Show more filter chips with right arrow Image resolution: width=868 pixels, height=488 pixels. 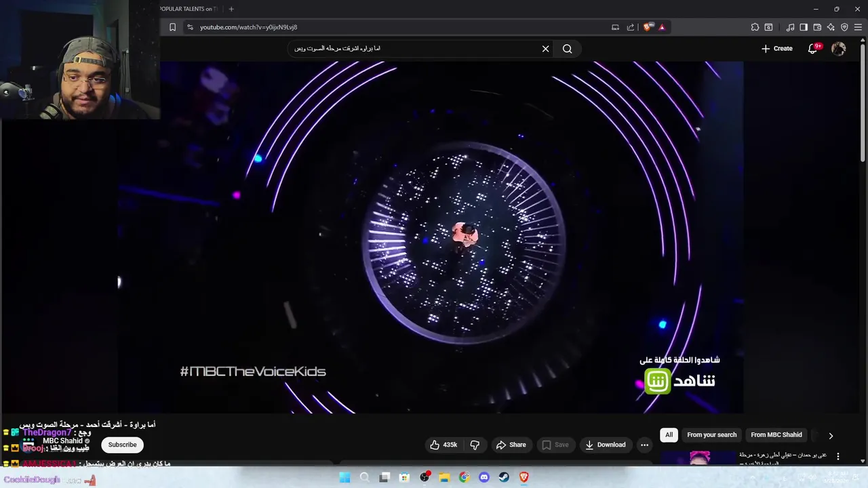tap(831, 436)
